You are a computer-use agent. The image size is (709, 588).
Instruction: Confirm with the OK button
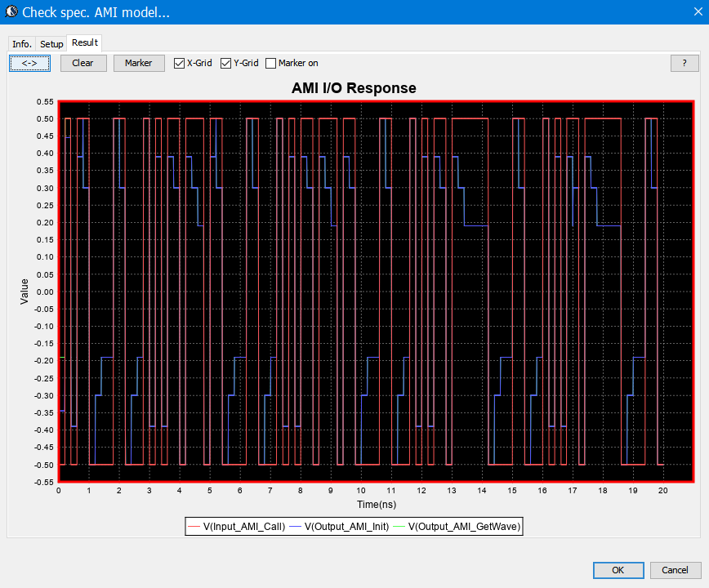click(618, 570)
